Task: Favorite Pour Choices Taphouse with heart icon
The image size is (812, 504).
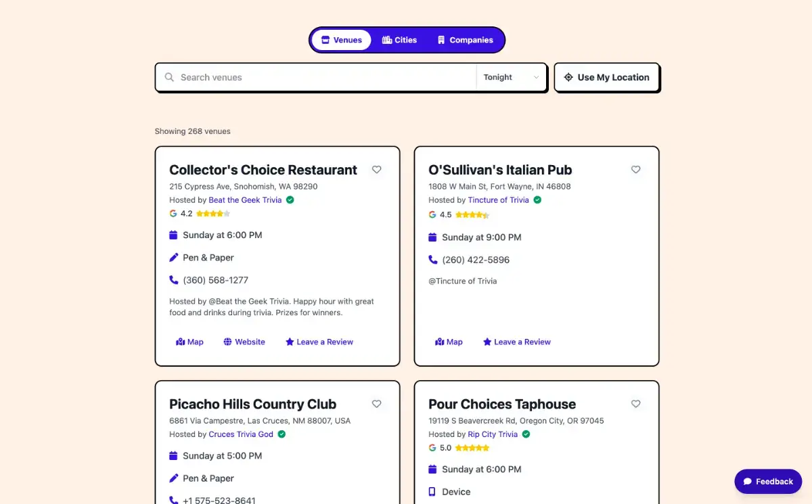Action: [636, 404]
